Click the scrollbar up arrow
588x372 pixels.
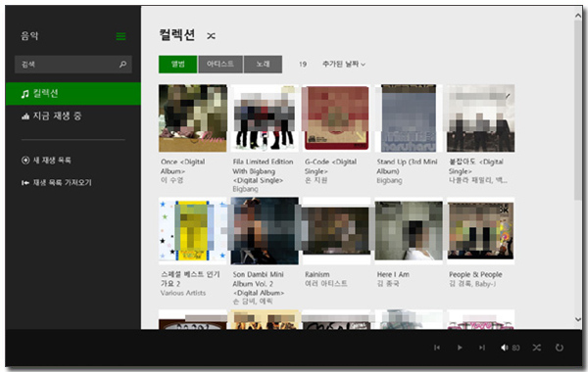pos(578,16)
